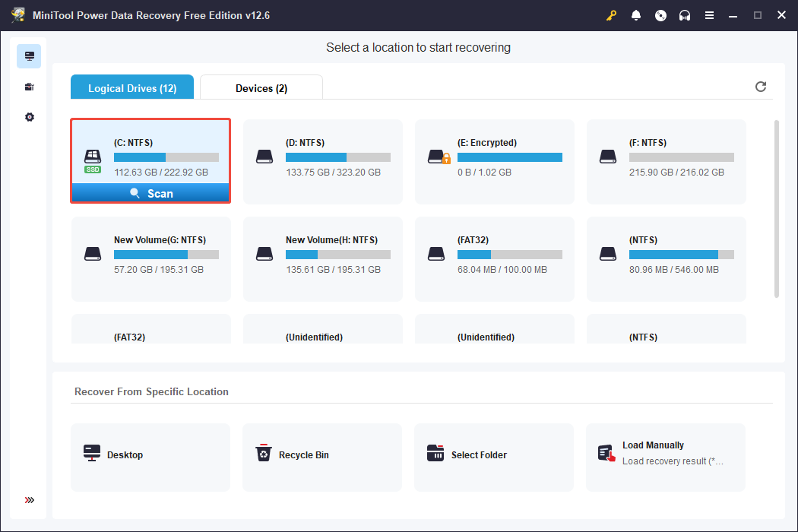The width and height of the screenshot is (798, 532).
Task: Open the license key registration icon
Action: tap(611, 14)
